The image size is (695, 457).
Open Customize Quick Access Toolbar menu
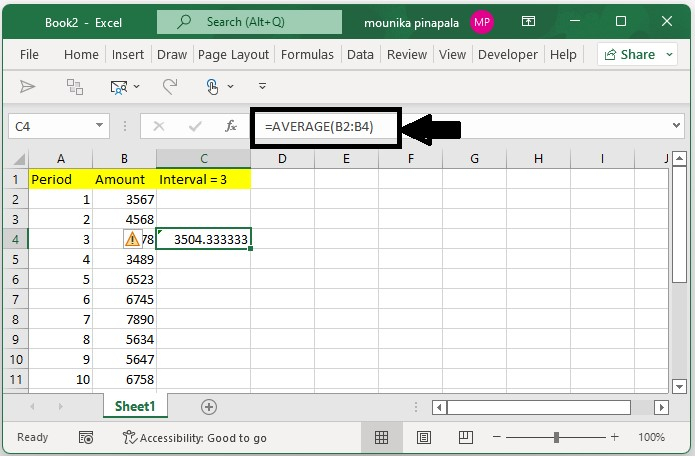[262, 86]
